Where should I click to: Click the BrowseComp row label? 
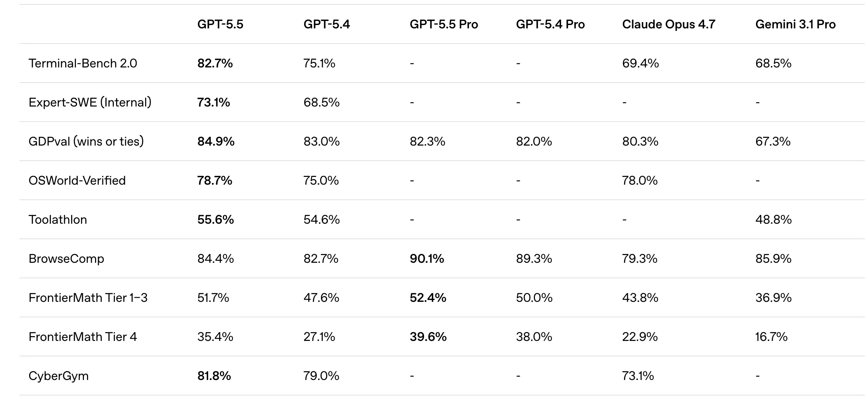tap(66, 259)
